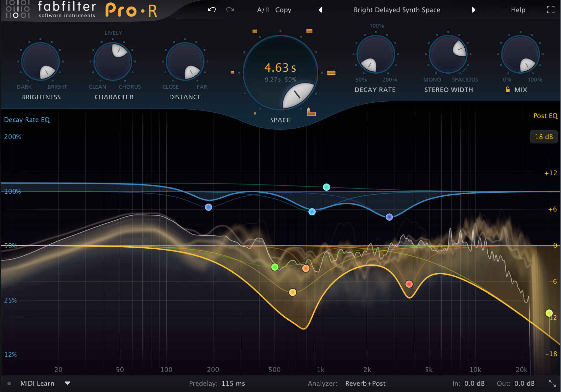
Task: Enable MIDI Learn mode
Action: [x=37, y=383]
